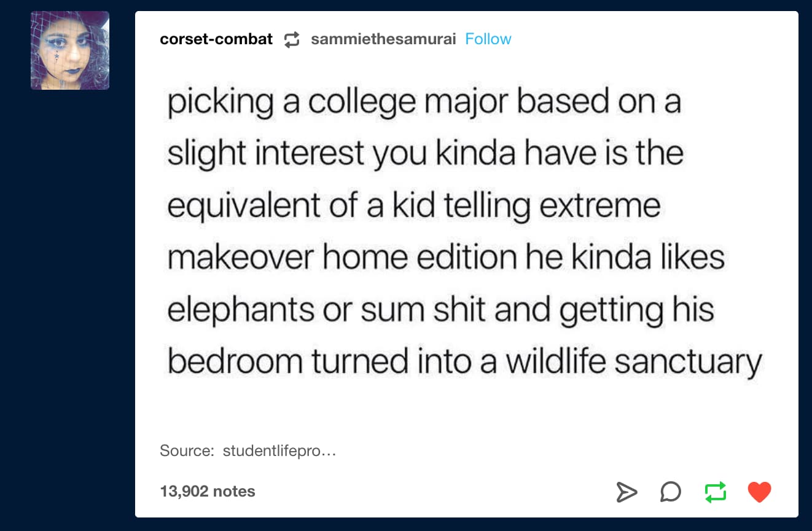The height and width of the screenshot is (531, 812).
Task: Open corset-combat's blog from the header
Action: point(216,39)
